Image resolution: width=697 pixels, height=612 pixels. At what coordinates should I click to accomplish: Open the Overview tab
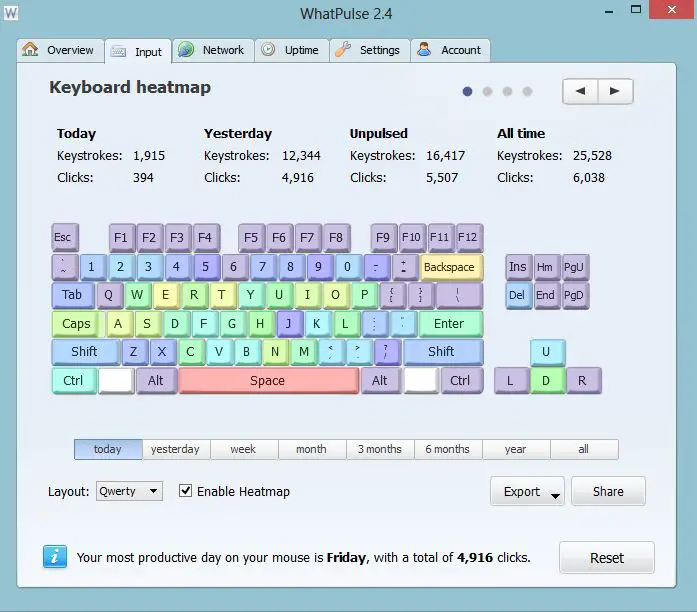click(60, 50)
